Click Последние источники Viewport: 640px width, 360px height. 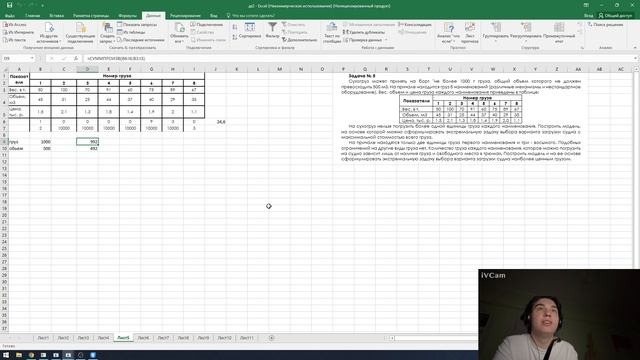pos(140,40)
